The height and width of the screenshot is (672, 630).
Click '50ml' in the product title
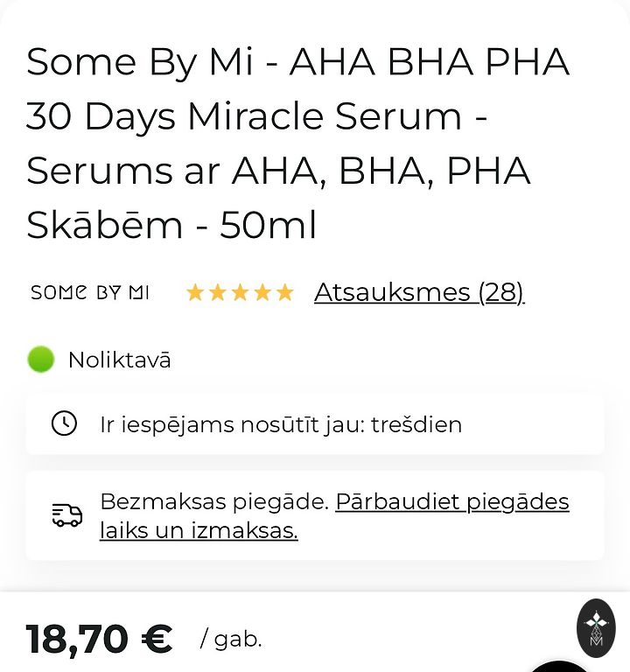(x=268, y=226)
